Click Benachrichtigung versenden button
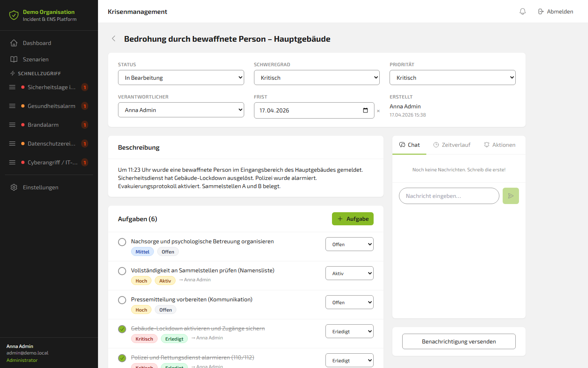588x368 pixels. coord(459,341)
